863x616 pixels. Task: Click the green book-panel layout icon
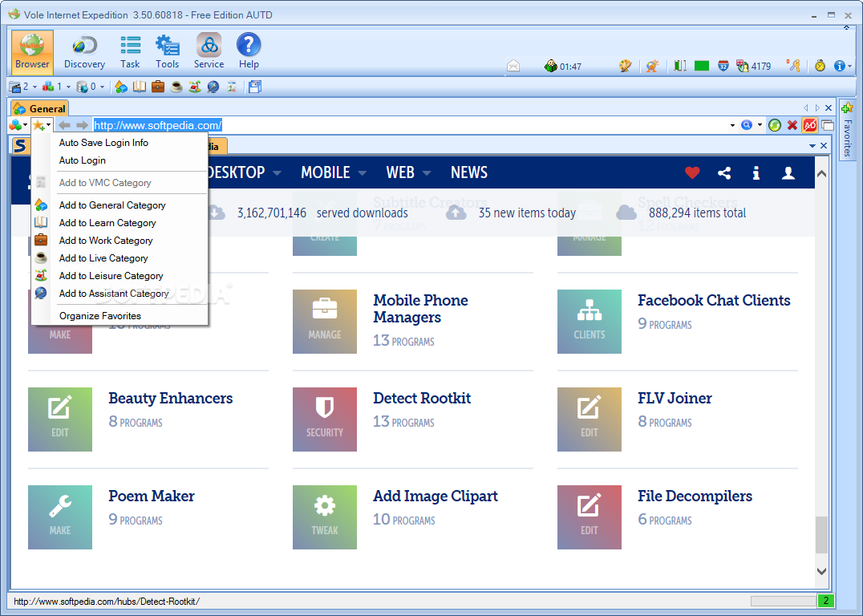[x=680, y=66]
